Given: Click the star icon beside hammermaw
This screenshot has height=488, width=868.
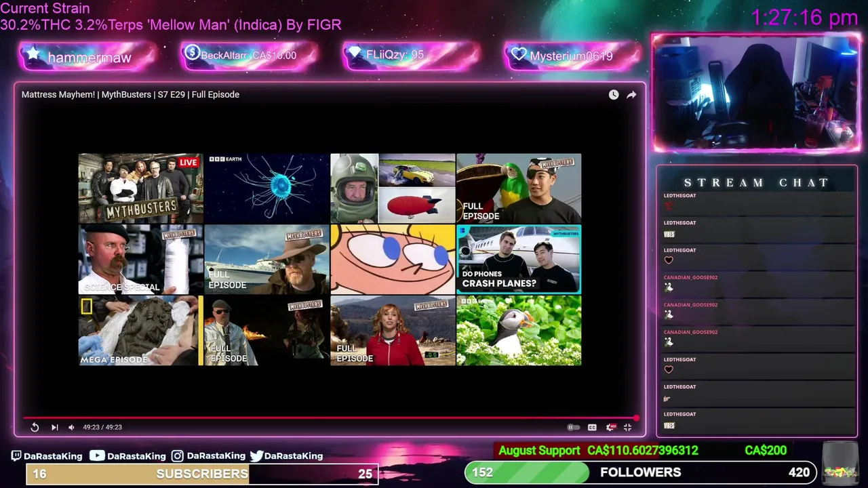Looking at the screenshot, I should pyautogui.click(x=33, y=54).
